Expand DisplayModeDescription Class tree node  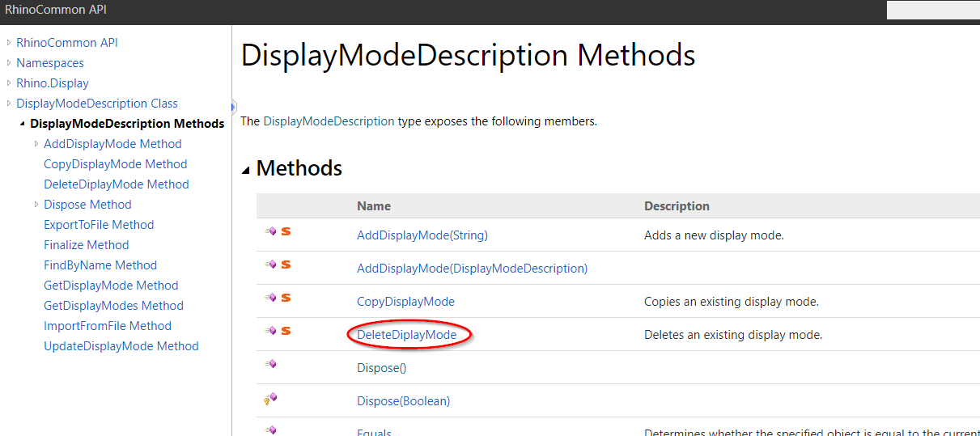(9, 104)
